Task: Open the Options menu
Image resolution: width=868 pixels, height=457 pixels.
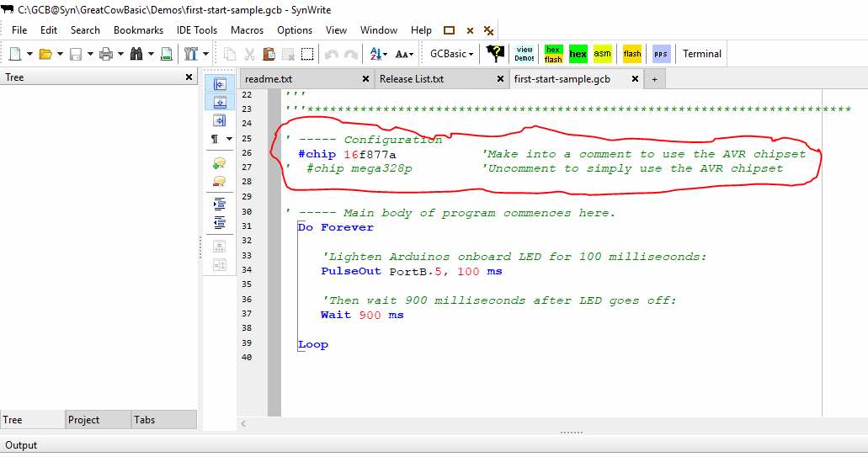Action: 295,29
